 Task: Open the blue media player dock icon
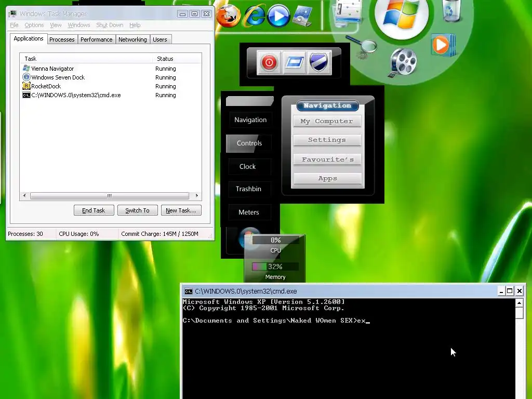pyautogui.click(x=278, y=16)
